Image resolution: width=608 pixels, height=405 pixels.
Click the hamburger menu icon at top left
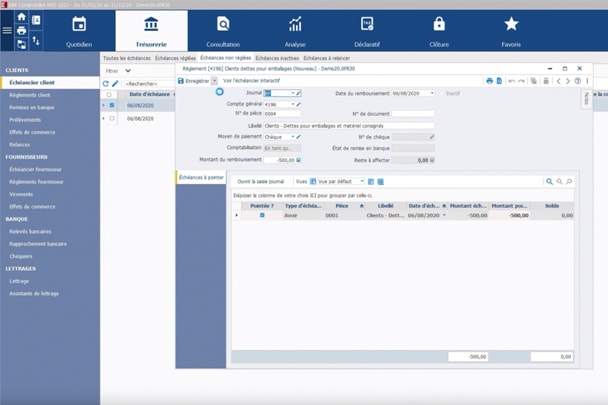tap(7, 30)
